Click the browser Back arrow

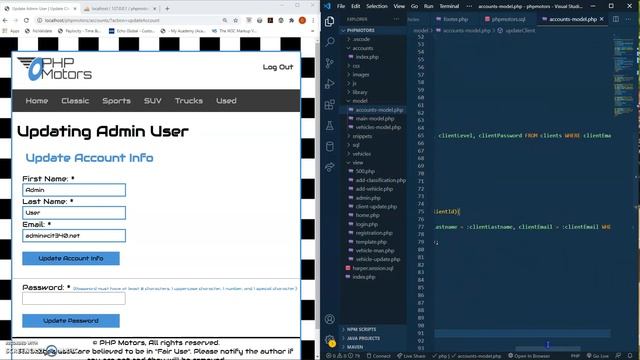point(5,20)
